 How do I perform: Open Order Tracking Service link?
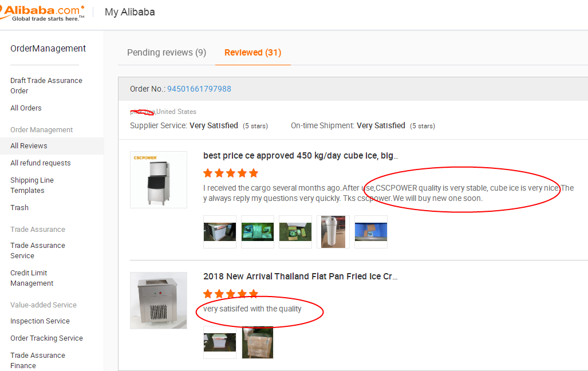46,338
